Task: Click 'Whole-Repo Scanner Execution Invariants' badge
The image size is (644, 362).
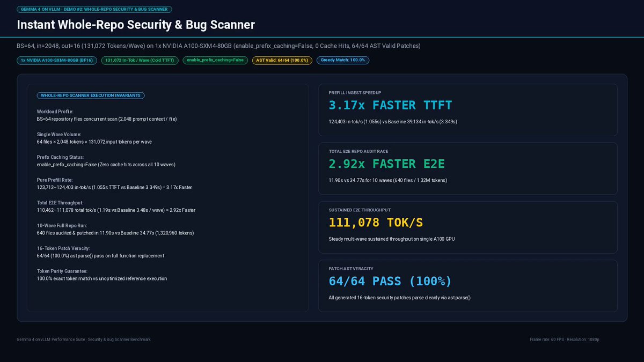Action: click(x=91, y=95)
